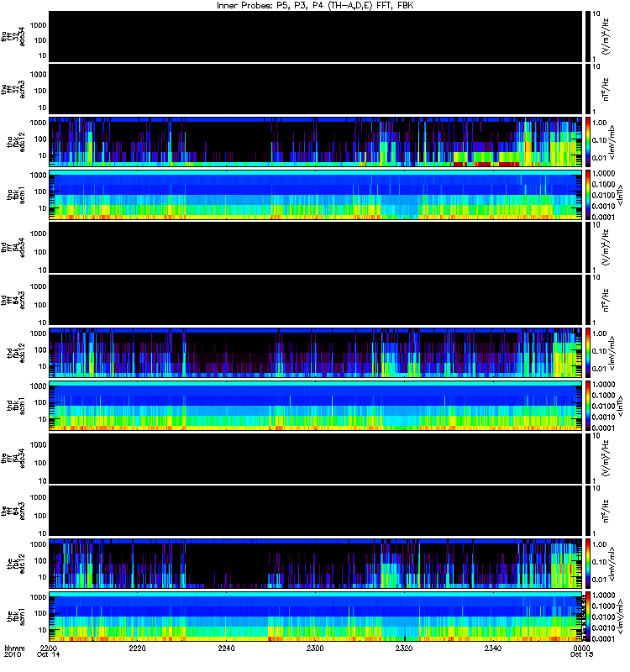Click the "0.10" color scale value of the fbk edc12

pos(599,562)
